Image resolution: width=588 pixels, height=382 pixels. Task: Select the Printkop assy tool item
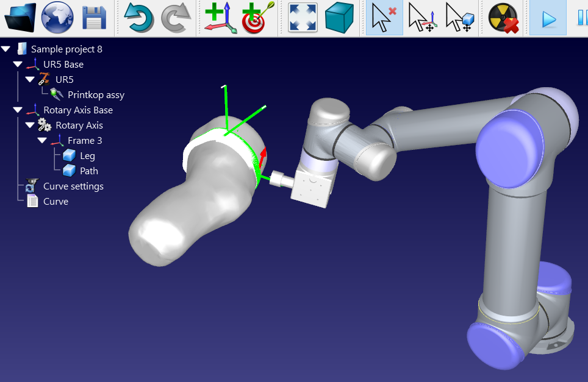[x=96, y=95]
